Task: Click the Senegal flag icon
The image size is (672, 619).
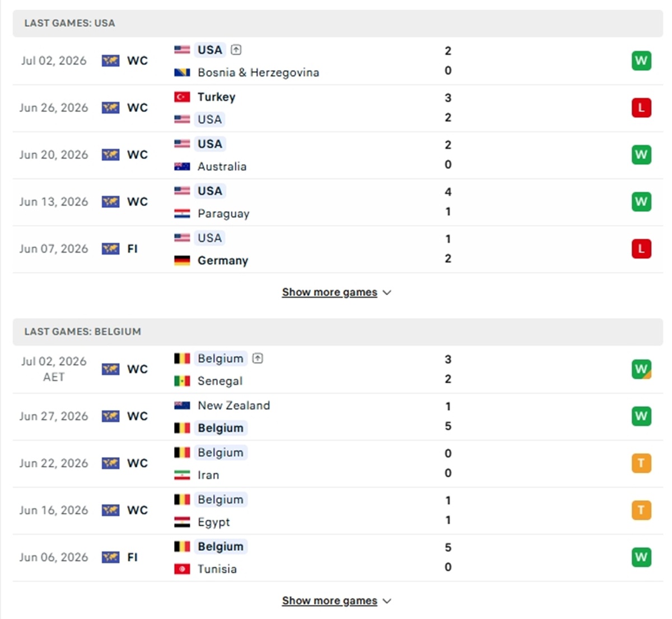Action: (182, 381)
